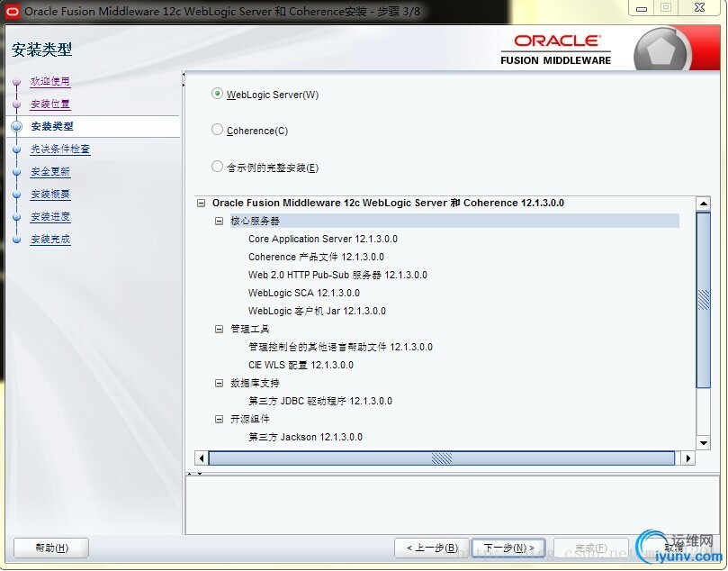Click the current step bullet beside 安装类型
This screenshot has width=728, height=571.
click(17, 126)
